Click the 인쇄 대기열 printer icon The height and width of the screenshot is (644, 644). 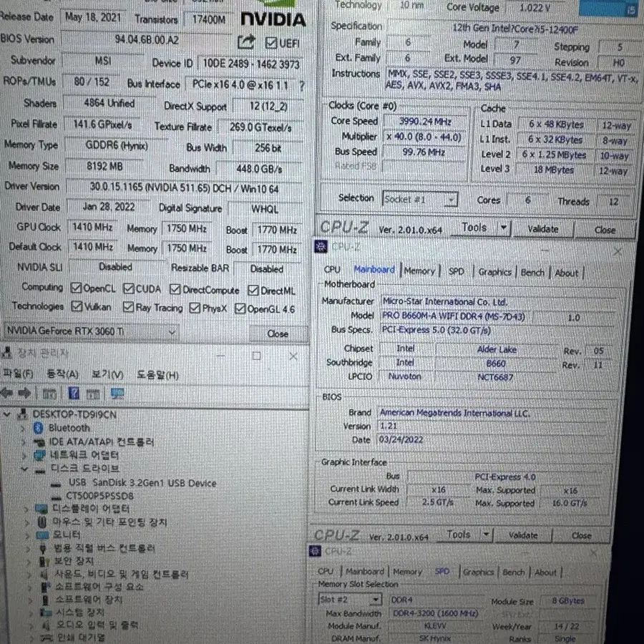47,638
